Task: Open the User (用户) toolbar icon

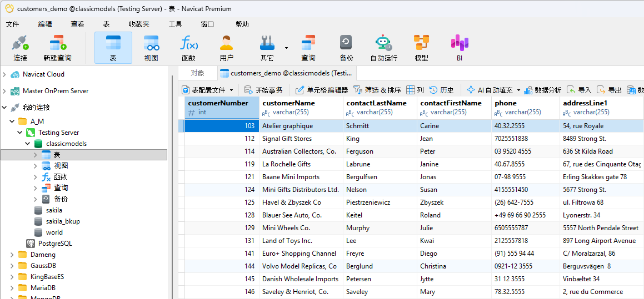Action: click(x=226, y=43)
